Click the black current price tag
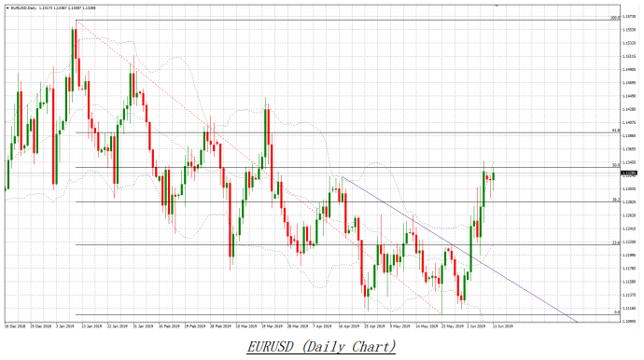This screenshot has height=360, width=644. [628, 173]
